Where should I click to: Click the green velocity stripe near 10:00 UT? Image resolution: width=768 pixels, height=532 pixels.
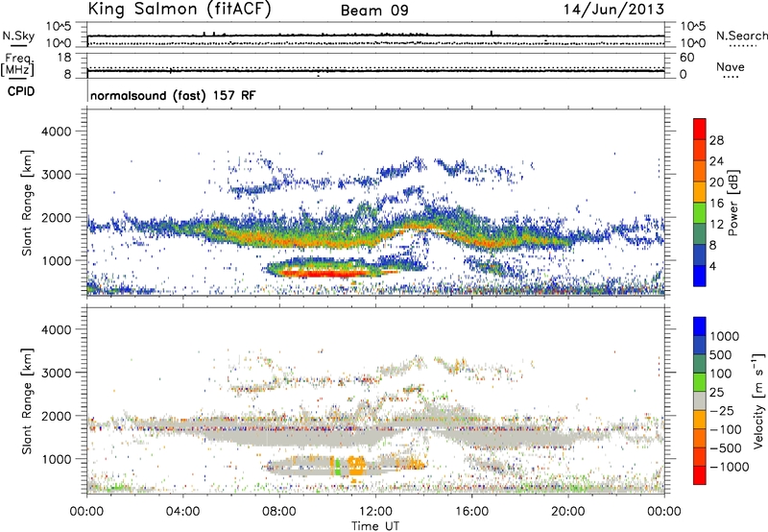[338, 467]
